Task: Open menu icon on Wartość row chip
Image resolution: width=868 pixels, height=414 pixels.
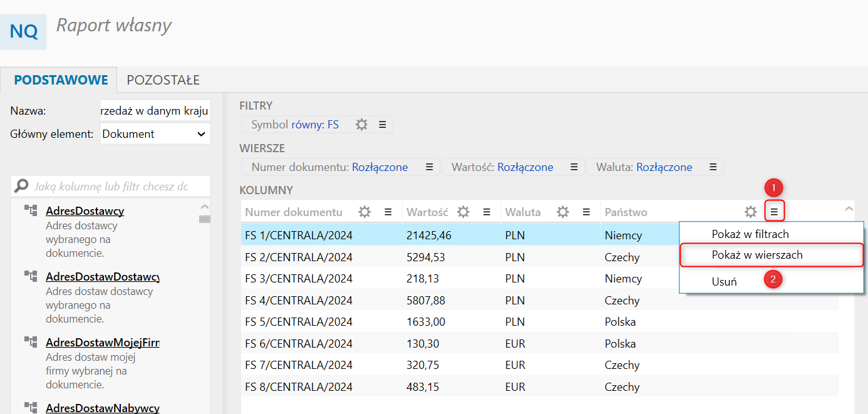Action: pyautogui.click(x=574, y=167)
